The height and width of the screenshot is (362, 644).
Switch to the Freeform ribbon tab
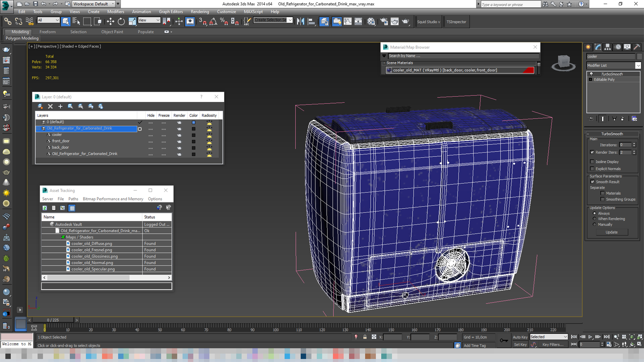click(x=47, y=32)
